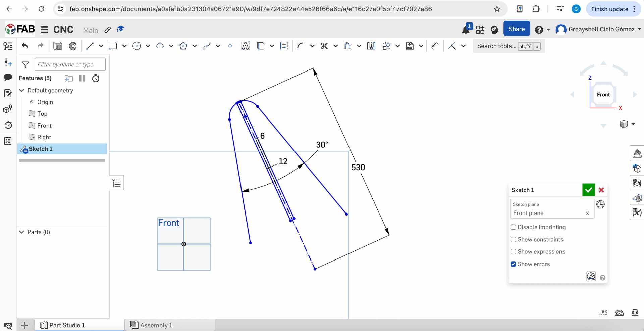
Task: Select the Center point circle tool
Action: click(137, 46)
